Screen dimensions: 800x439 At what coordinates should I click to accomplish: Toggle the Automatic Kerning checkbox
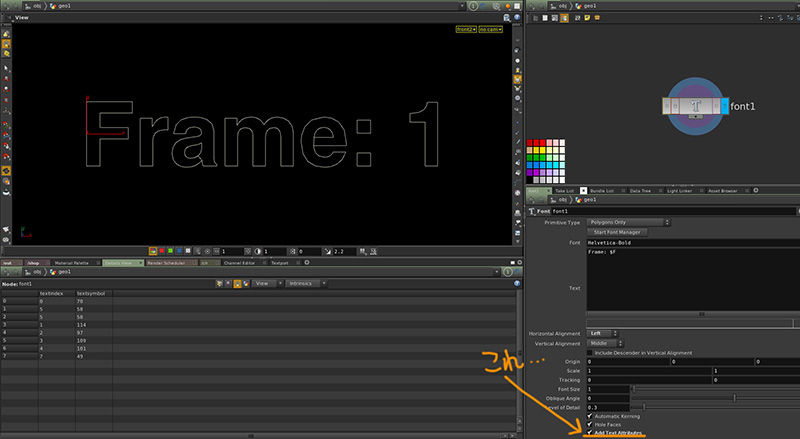[x=589, y=416]
